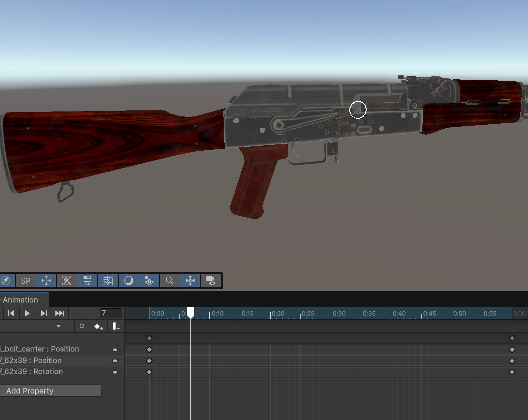
Task: Toggle the grid lines icon in overlay toolbar
Action: 108,281
